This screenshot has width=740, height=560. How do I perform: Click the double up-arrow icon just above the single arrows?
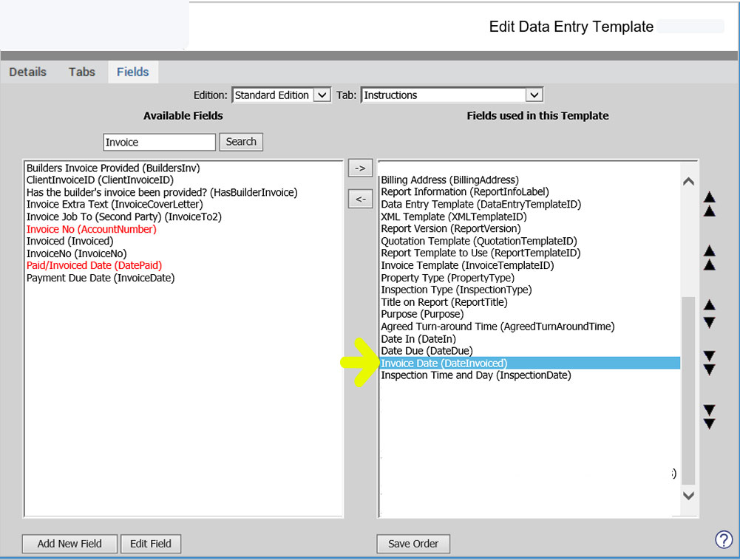coord(710,258)
